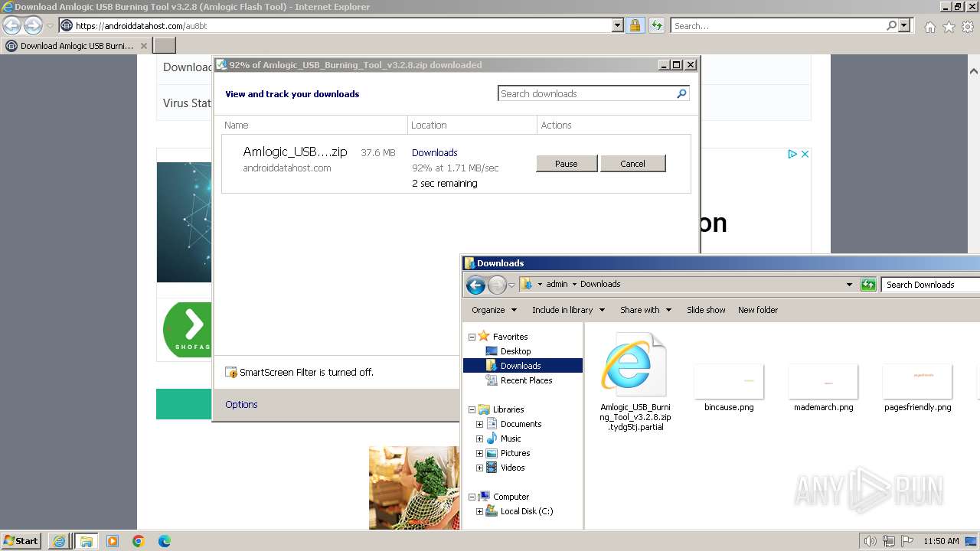The width and height of the screenshot is (980, 551).
Task: Open the recent pages dropdown beside forward button
Action: 50,26
